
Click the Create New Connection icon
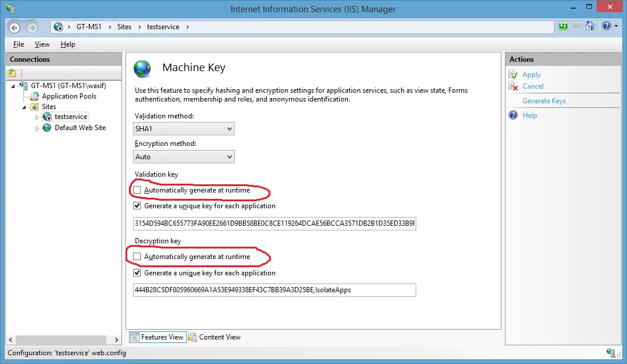(12, 73)
